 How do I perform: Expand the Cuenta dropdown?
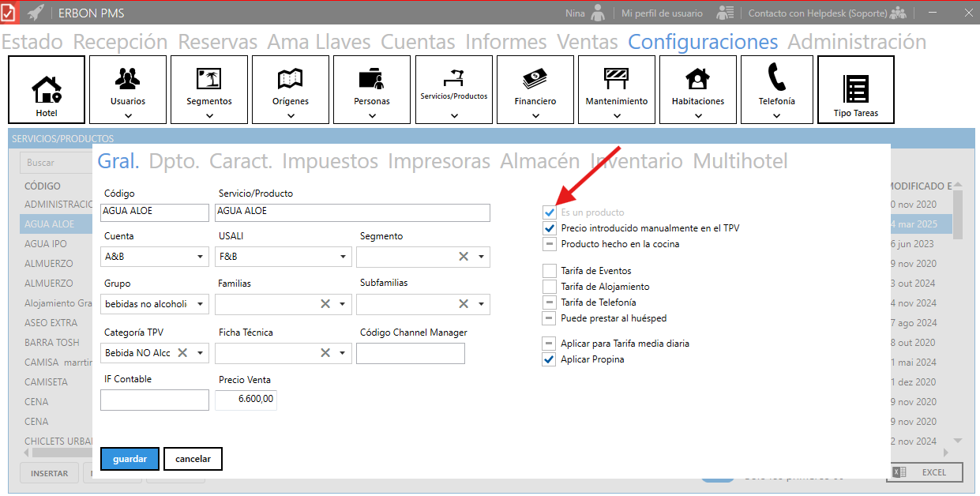(200, 257)
